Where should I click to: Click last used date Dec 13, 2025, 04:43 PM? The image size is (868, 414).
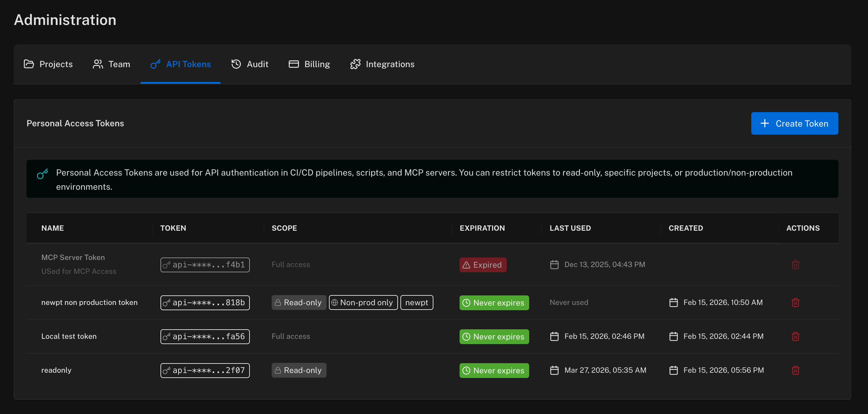coord(605,264)
